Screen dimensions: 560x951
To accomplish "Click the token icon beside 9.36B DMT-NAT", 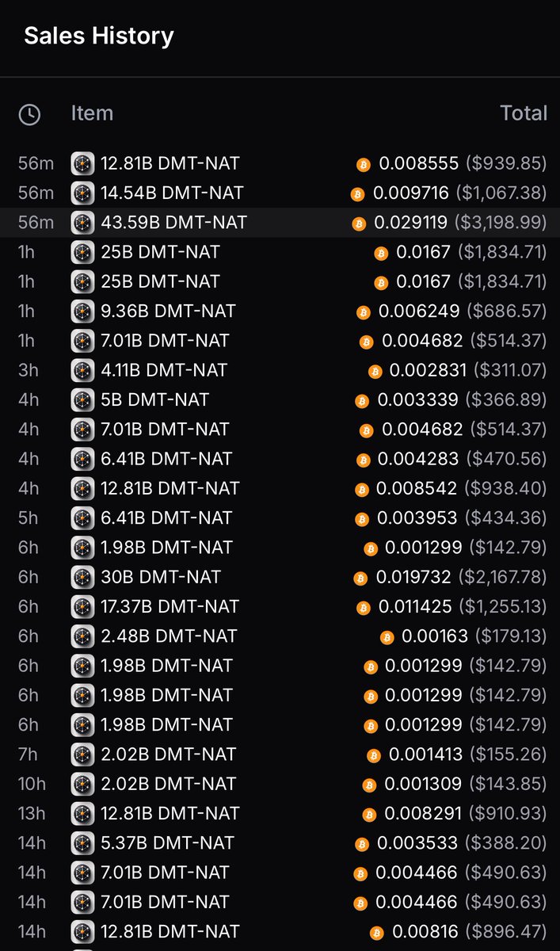I will (x=82, y=311).
